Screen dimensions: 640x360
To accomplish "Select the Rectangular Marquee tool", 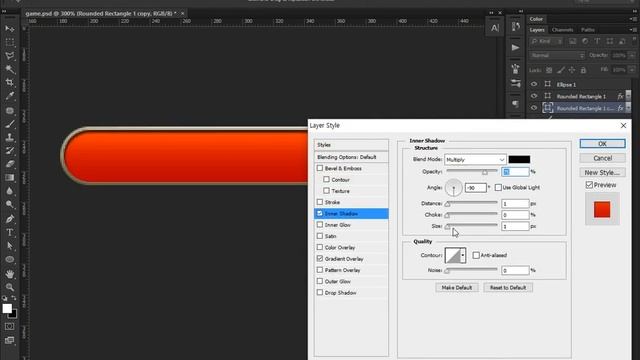I will [10, 42].
